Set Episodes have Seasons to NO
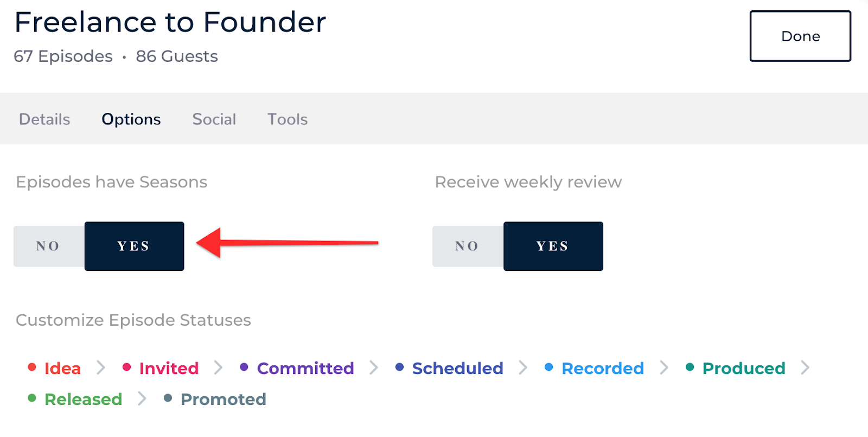The height and width of the screenshot is (437, 868). point(49,246)
